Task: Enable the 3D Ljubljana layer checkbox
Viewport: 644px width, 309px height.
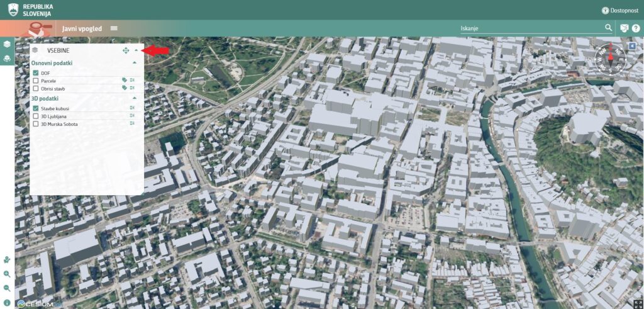Action: click(x=36, y=116)
